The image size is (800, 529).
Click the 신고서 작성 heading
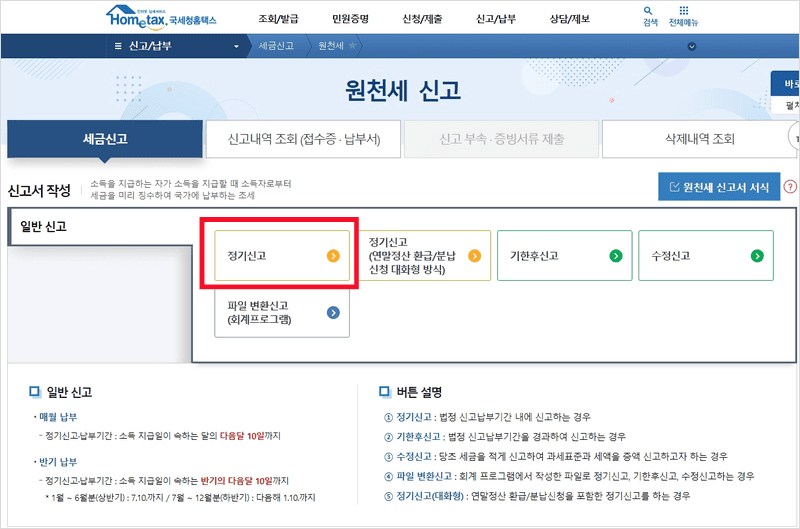39,190
